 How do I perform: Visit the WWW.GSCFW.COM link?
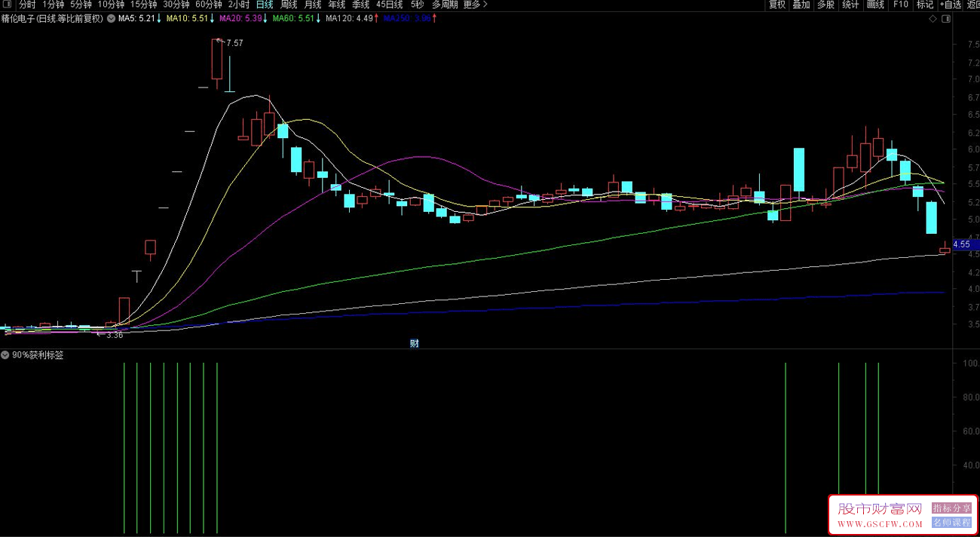click(x=880, y=523)
